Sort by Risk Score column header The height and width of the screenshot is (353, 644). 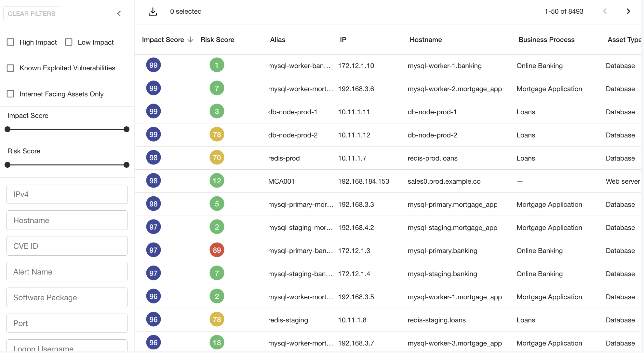tap(217, 40)
